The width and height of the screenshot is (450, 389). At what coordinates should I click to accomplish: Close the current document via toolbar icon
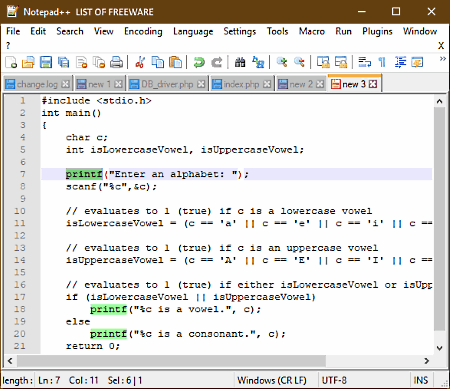[x=81, y=62]
